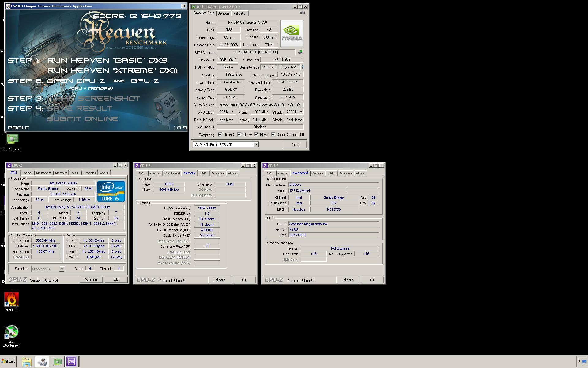Screen dimensions: 588x368
Task: Click Validate in the Memory CPU-Z window
Action: [x=219, y=280]
